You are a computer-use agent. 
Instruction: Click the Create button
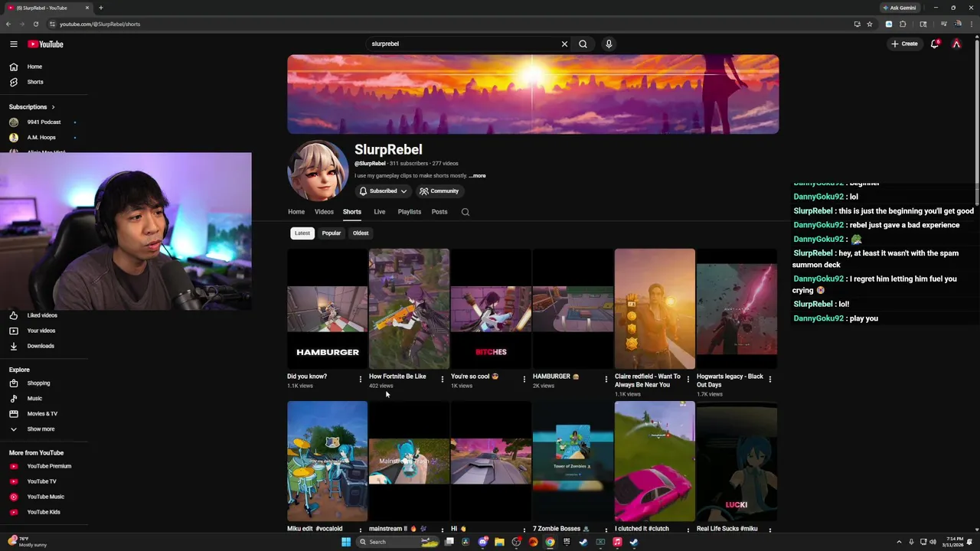[x=903, y=44]
